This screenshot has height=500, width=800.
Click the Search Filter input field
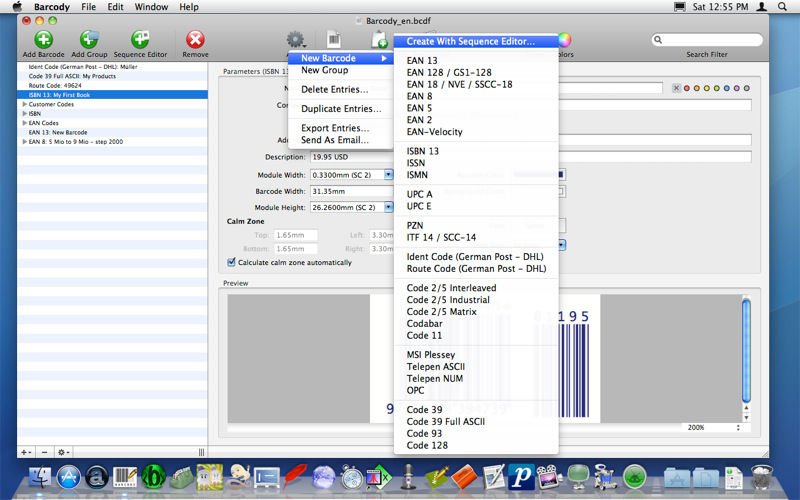pyautogui.click(x=707, y=39)
